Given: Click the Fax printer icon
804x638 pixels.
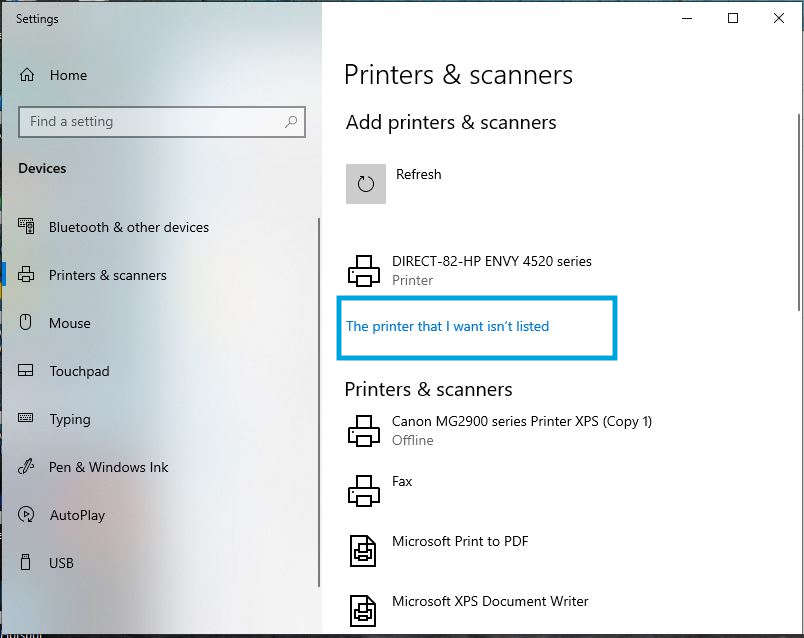Looking at the screenshot, I should 363,491.
